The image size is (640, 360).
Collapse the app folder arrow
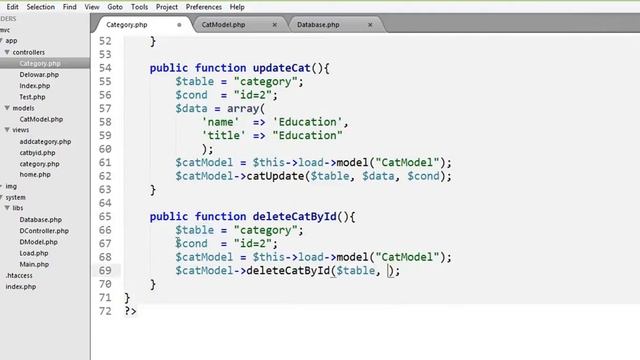coord(2,40)
